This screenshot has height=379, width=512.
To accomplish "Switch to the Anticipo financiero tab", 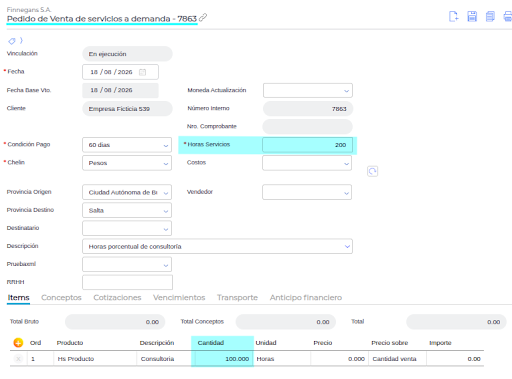I will [306, 298].
